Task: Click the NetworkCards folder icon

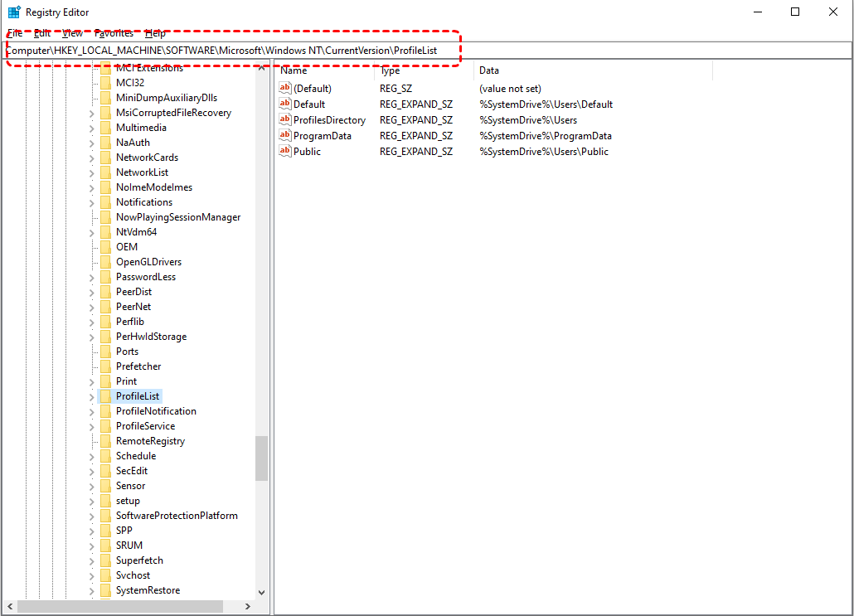Action: 105,158
